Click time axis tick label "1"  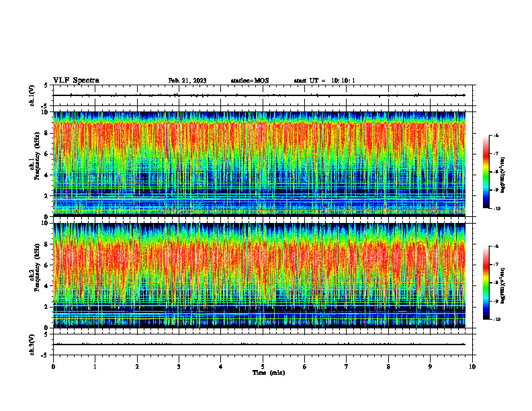point(95,367)
